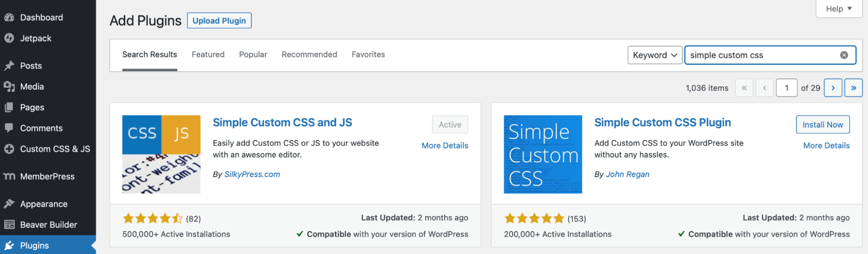
Task: Switch to the Favorites tab
Action: [368, 55]
